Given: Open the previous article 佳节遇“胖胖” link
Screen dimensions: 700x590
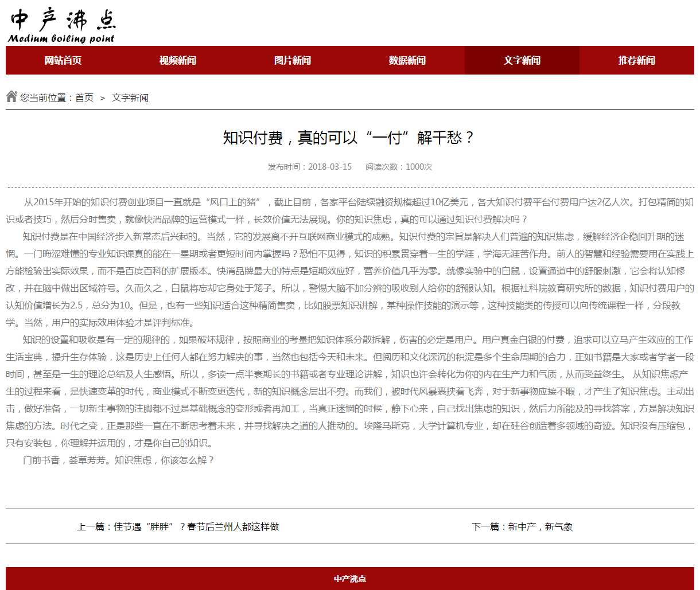Looking at the screenshot, I should click(196, 526).
